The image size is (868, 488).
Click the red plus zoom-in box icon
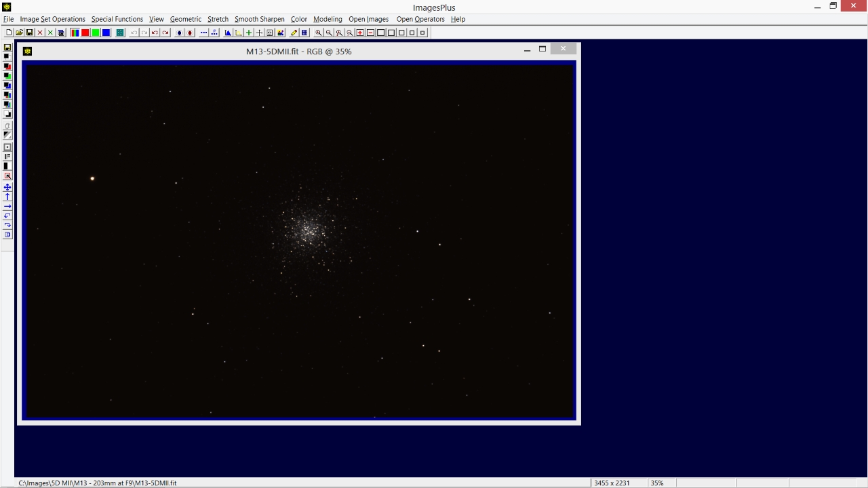click(360, 33)
